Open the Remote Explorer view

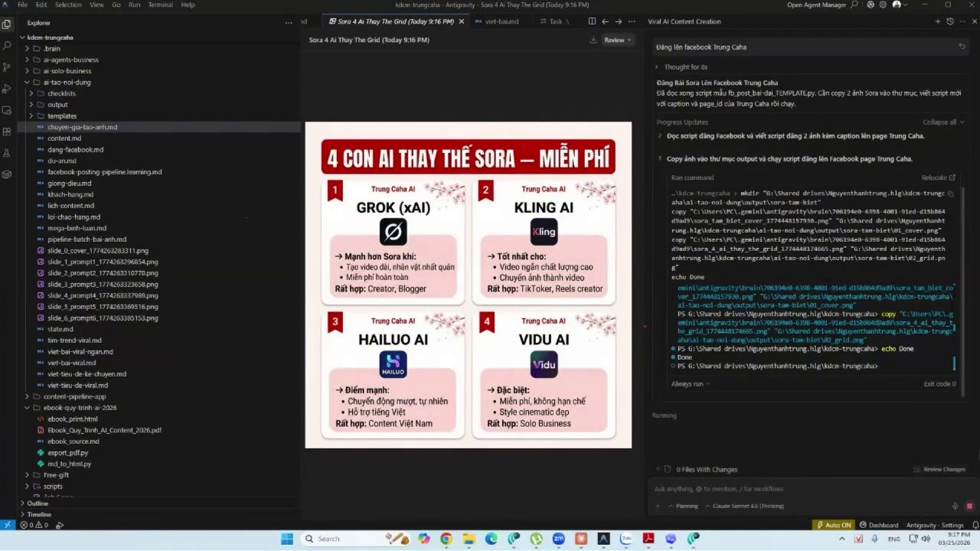click(x=7, y=110)
